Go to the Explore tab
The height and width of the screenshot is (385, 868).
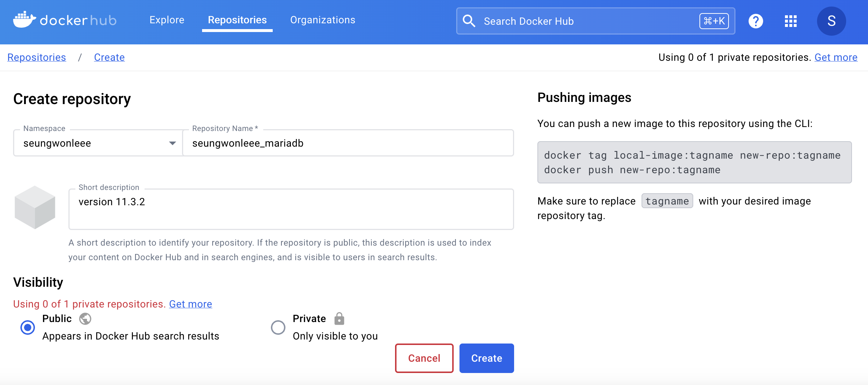point(167,20)
